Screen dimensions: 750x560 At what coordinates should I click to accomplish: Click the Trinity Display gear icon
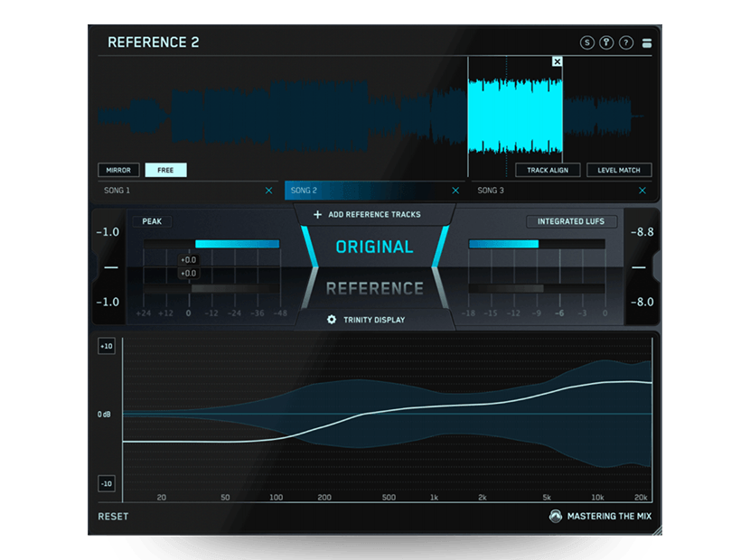point(332,320)
